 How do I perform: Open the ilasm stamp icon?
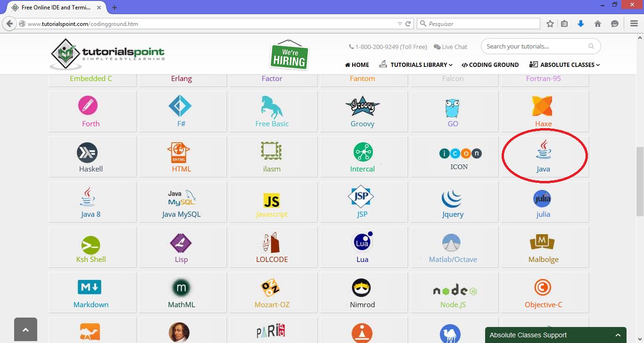[x=271, y=151]
